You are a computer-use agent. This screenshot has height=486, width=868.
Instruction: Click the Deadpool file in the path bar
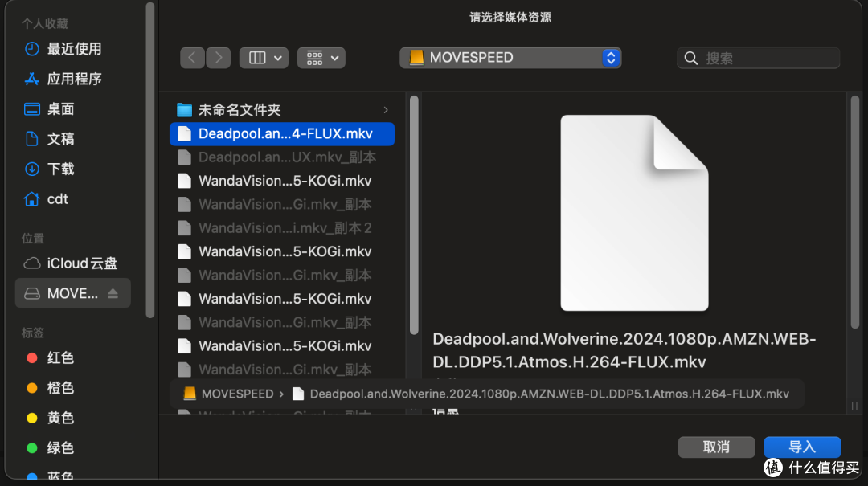(x=541, y=394)
